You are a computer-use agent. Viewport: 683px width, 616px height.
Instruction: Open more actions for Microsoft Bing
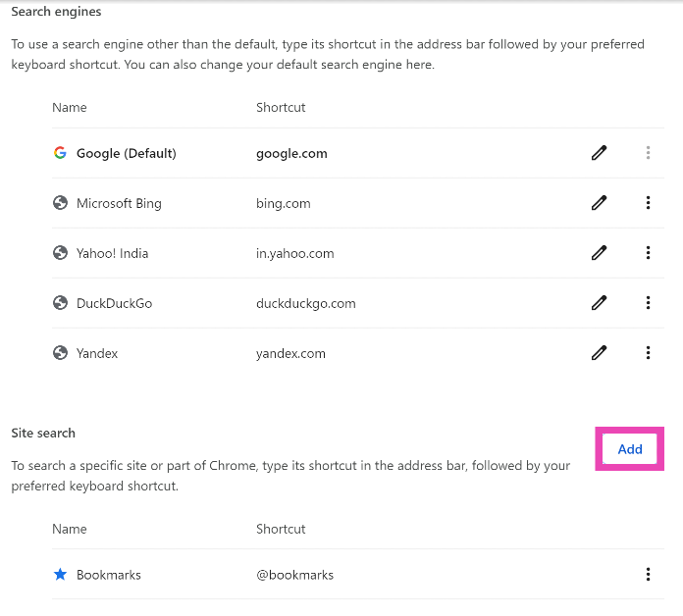pyautogui.click(x=648, y=203)
